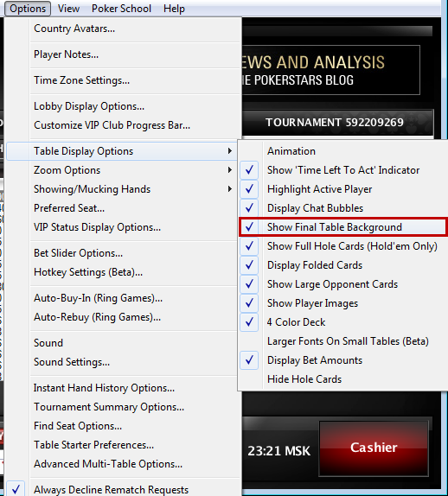Click the 23:21 MSK clock
The height and width of the screenshot is (496, 448).
[278, 451]
